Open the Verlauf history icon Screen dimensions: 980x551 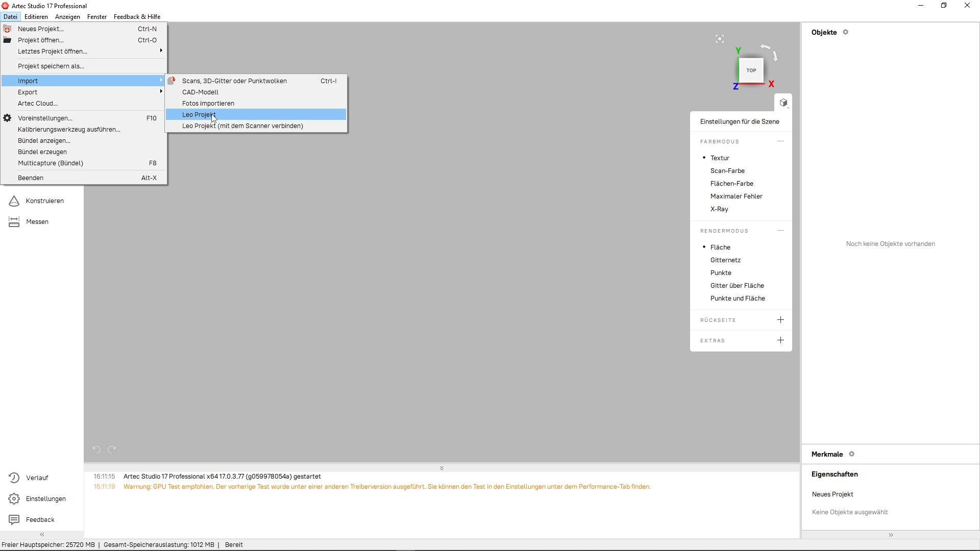(x=14, y=478)
